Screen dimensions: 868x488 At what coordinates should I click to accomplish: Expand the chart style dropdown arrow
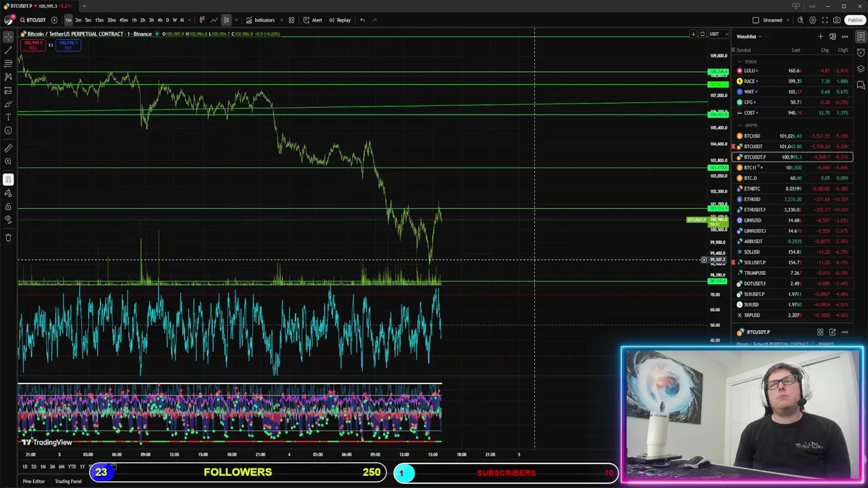235,20
